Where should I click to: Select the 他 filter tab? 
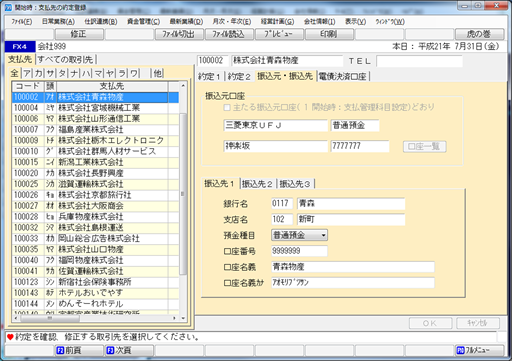point(158,73)
